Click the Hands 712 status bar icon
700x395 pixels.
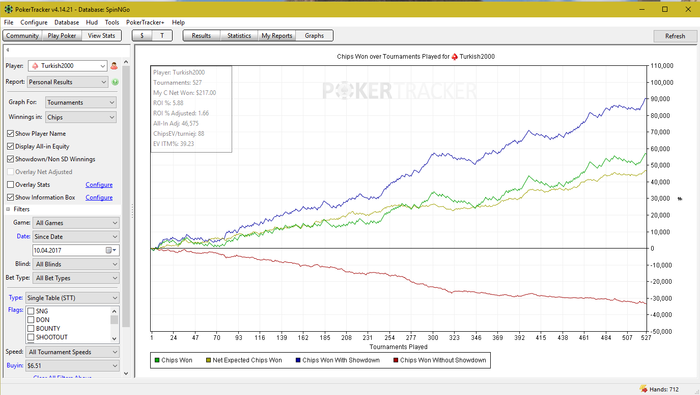tap(643, 389)
